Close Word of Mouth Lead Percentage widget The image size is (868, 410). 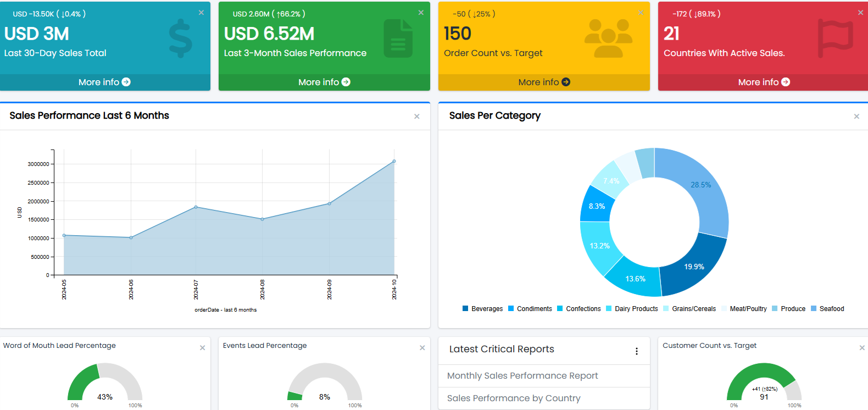point(203,348)
